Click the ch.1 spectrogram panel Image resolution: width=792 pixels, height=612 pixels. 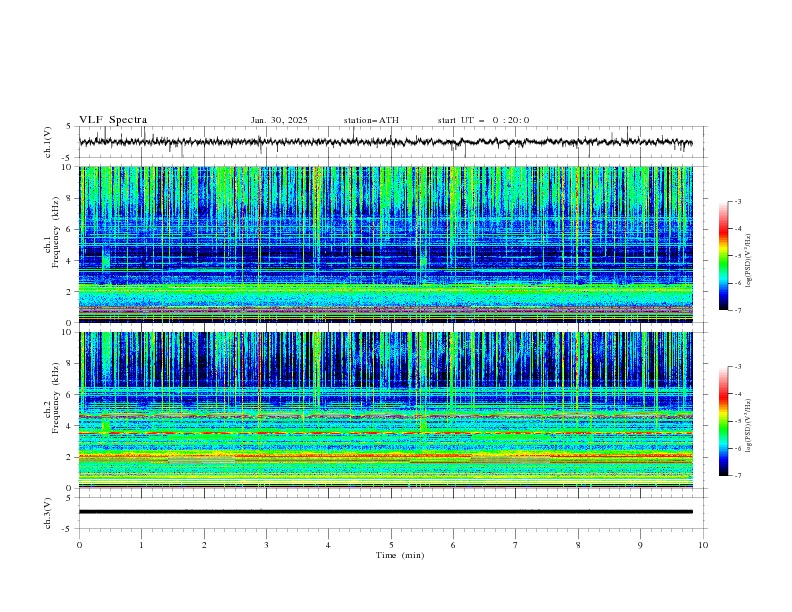click(x=385, y=244)
